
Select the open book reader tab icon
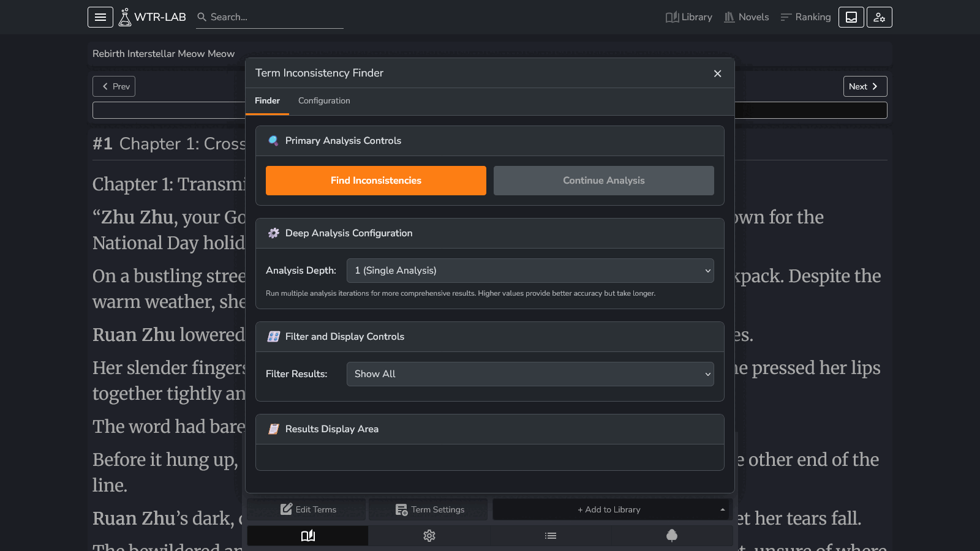pos(308,536)
